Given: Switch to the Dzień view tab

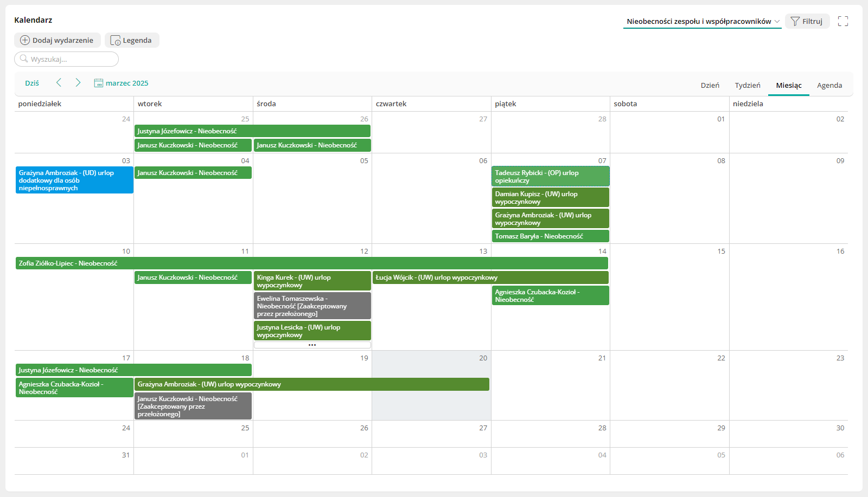Looking at the screenshot, I should coord(710,85).
